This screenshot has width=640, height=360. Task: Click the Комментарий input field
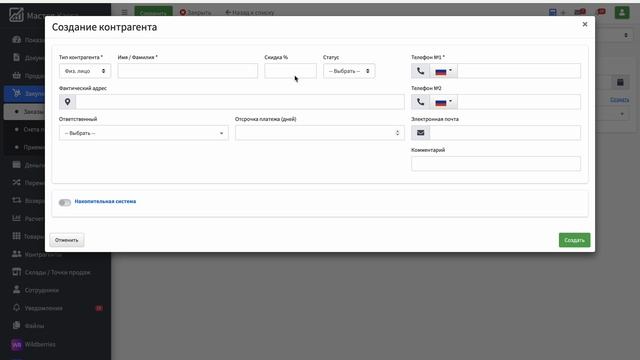click(x=496, y=164)
